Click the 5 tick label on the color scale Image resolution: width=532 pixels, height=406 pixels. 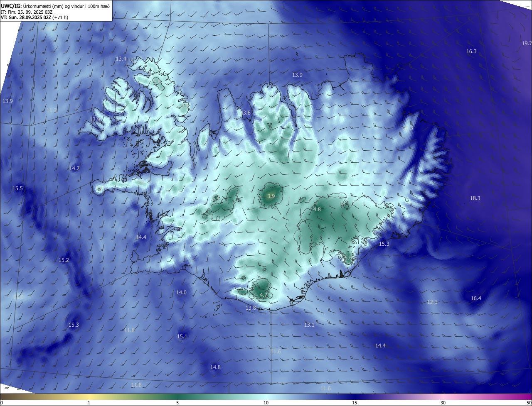point(177,403)
